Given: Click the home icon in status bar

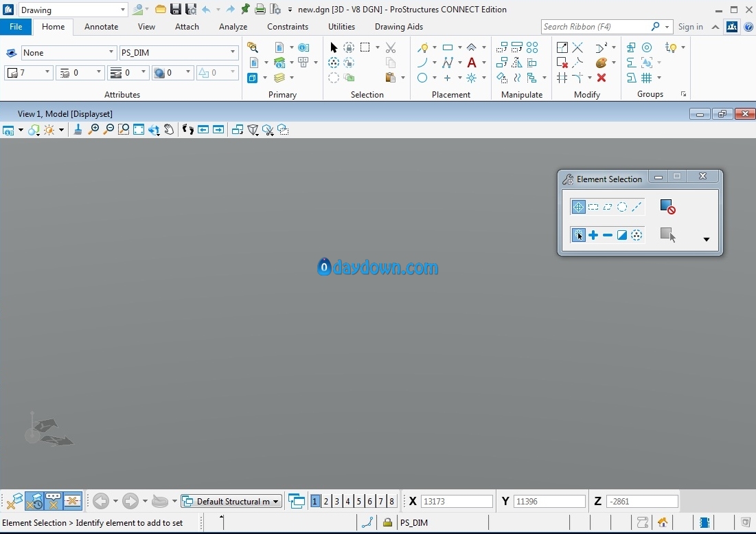Looking at the screenshot, I should click(663, 522).
